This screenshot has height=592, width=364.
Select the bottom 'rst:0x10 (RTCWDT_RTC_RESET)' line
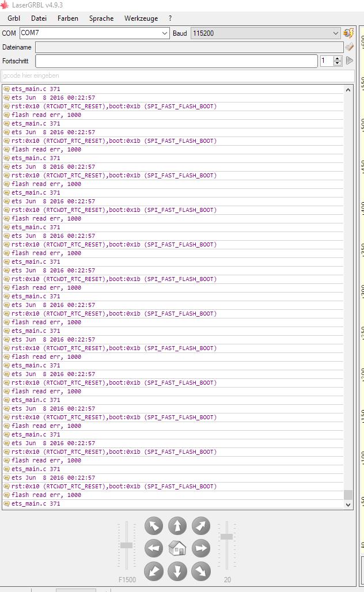[x=173, y=486]
